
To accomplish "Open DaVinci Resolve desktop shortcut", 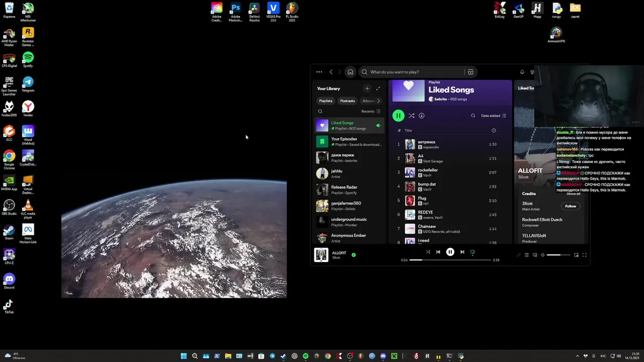I will [x=255, y=12].
